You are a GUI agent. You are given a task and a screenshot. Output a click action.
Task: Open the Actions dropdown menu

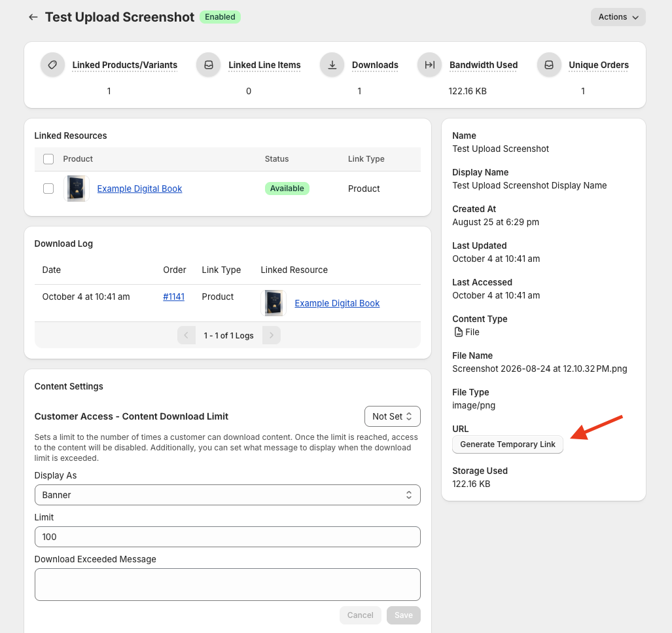pyautogui.click(x=618, y=17)
